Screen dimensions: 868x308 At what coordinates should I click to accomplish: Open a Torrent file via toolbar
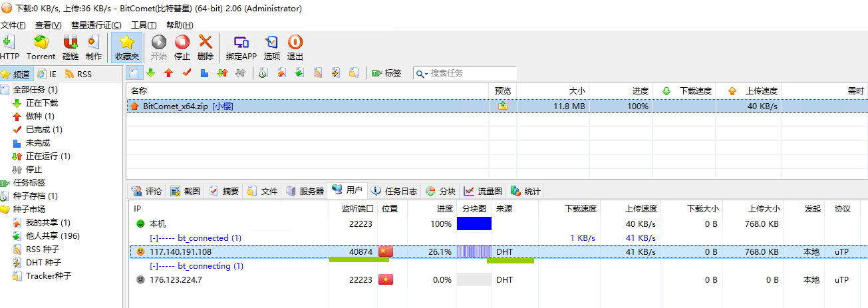(x=41, y=47)
